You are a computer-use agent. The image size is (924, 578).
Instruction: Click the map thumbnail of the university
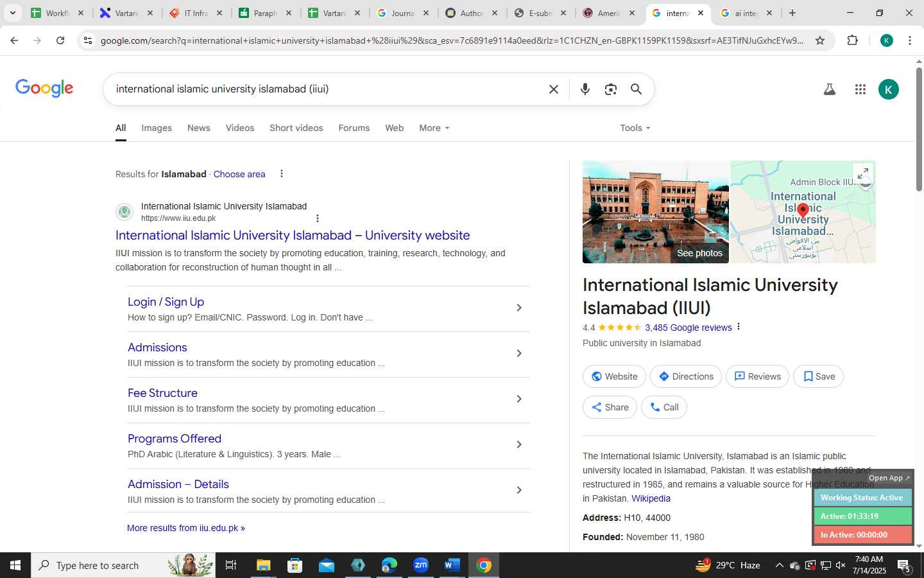(x=803, y=212)
